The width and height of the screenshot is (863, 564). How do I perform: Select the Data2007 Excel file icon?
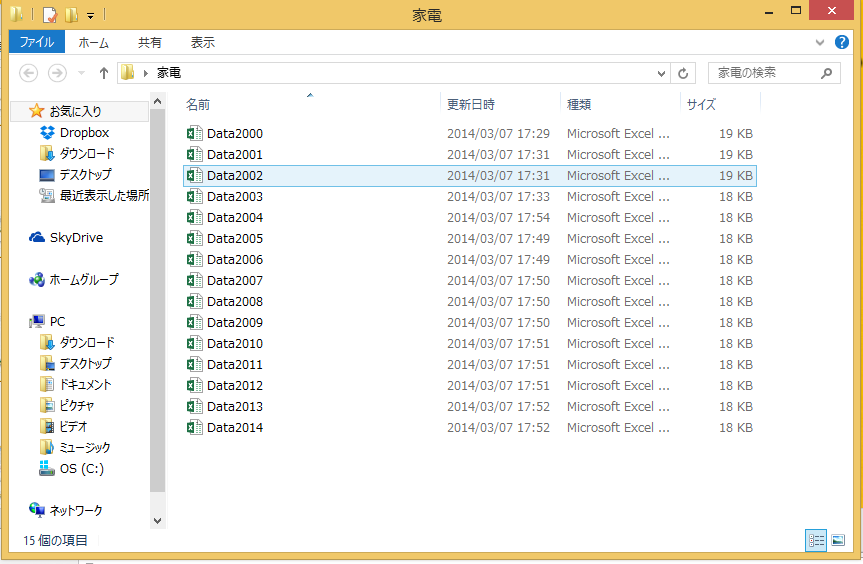point(194,280)
